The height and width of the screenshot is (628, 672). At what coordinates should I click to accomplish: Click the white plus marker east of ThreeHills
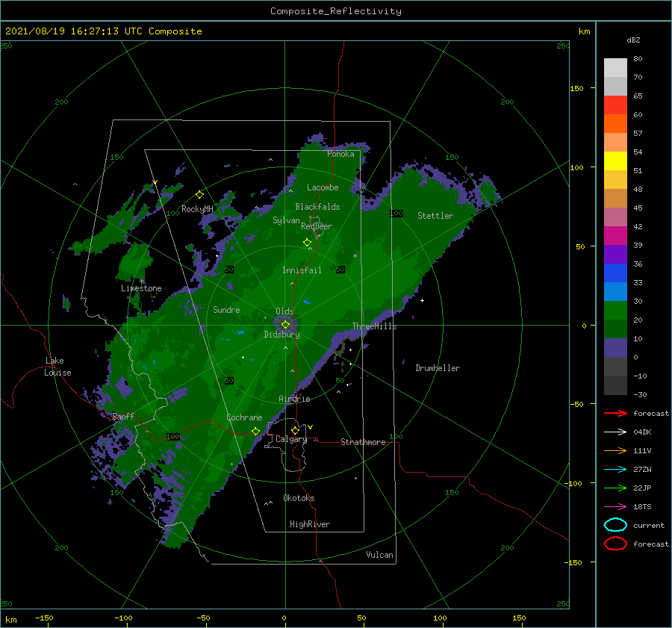(422, 300)
